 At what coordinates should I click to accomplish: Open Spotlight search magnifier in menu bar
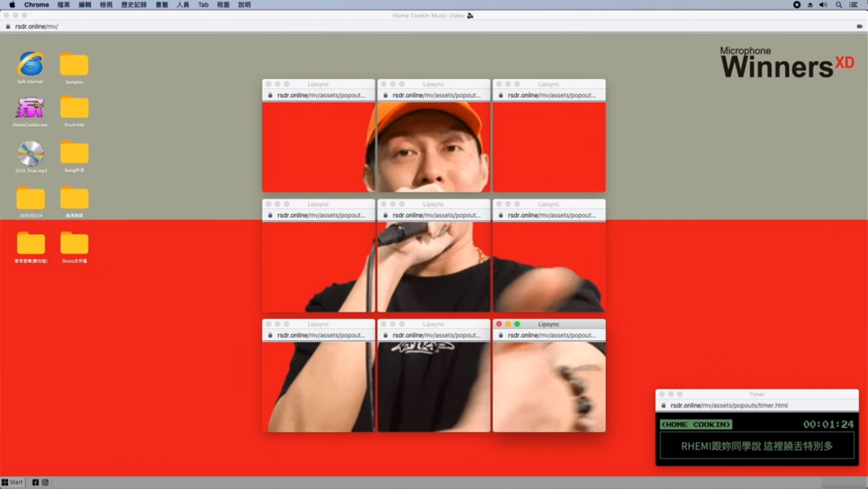pyautogui.click(x=838, y=5)
